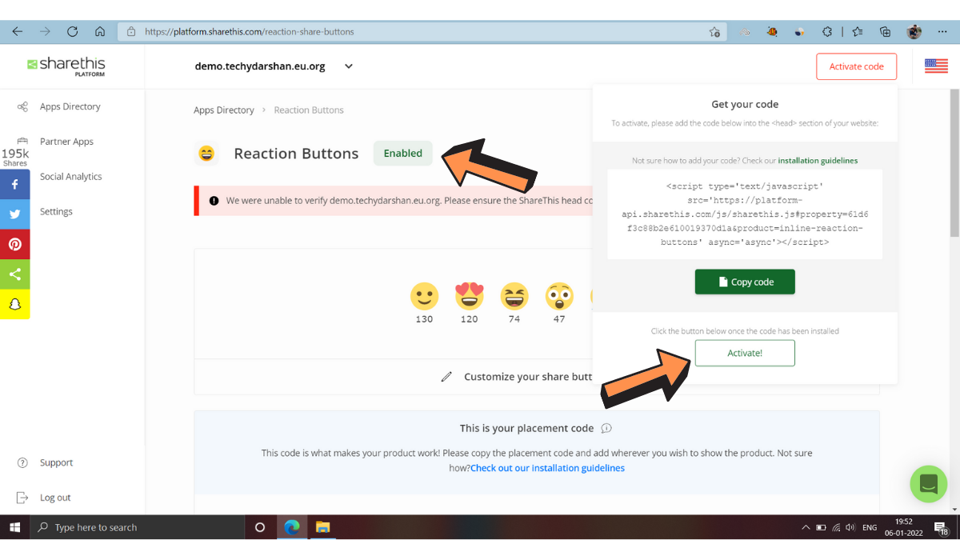Open the Collections icon in browser toolbar
The width and height of the screenshot is (960, 560).
885,32
